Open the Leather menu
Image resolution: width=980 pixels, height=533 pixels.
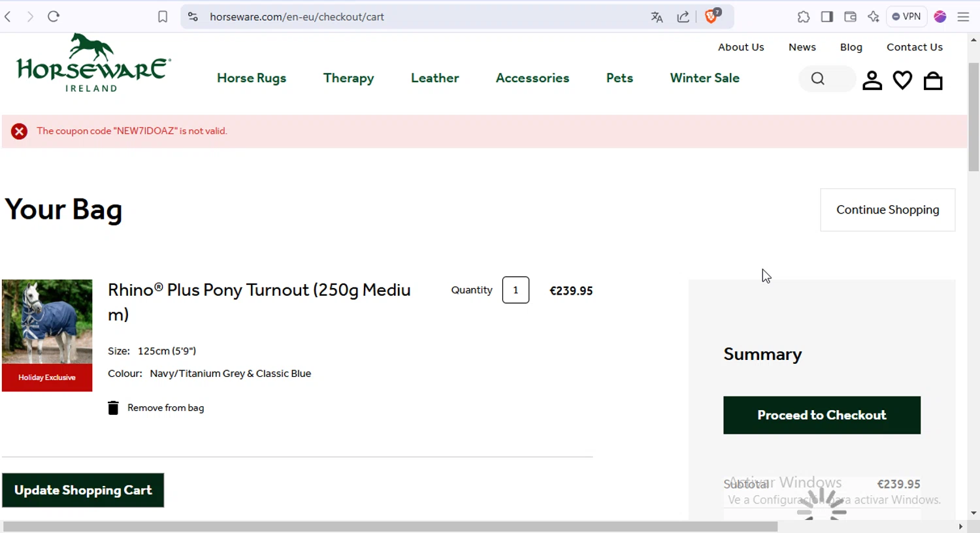click(435, 78)
